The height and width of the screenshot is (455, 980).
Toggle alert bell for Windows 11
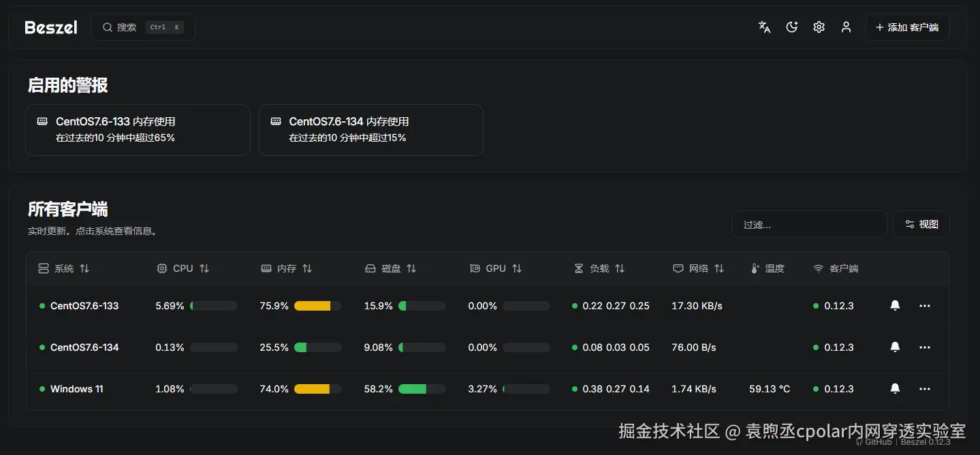[x=895, y=389]
